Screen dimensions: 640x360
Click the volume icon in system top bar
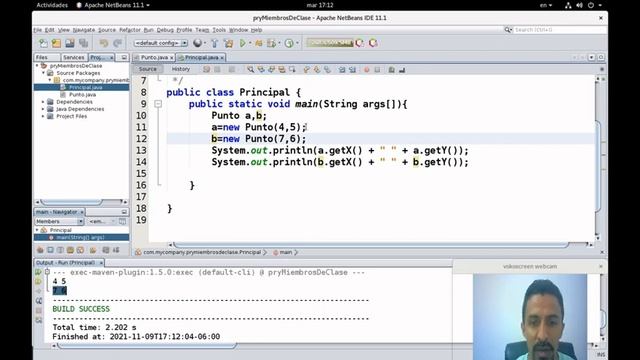coord(579,5)
